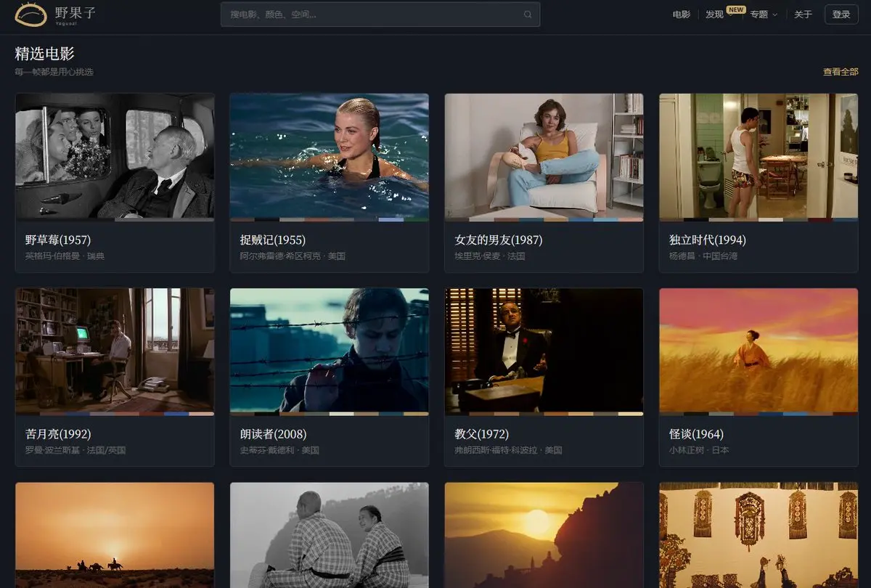Open the 发现 menu item
Viewport: 871px width, 588px height.
[x=714, y=15]
